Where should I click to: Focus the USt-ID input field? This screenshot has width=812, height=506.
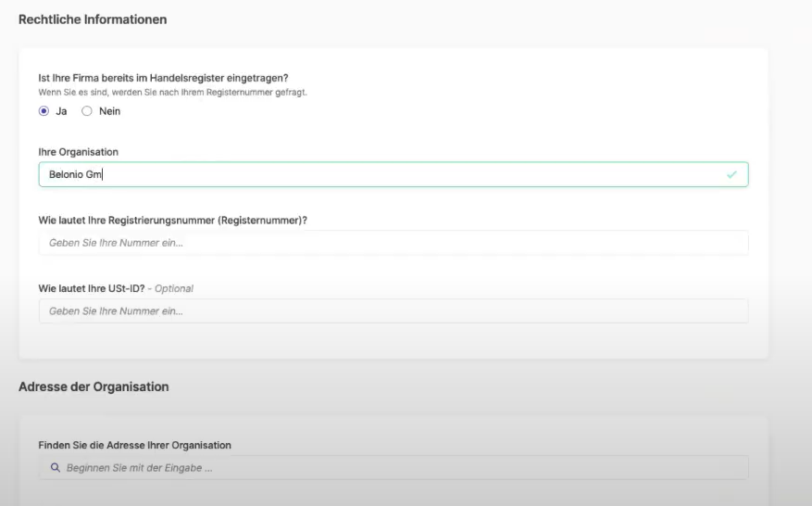point(394,311)
